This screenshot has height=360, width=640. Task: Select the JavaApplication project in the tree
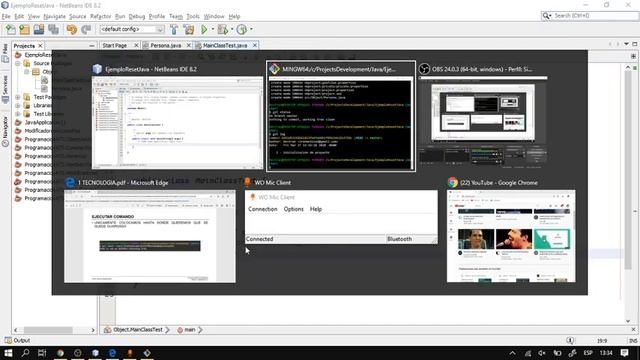point(44,122)
